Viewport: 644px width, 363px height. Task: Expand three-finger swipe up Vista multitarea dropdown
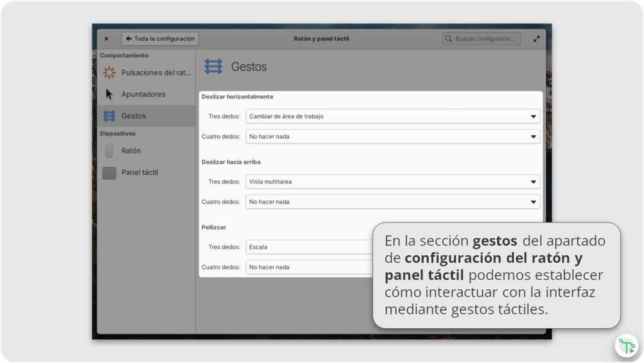tap(392, 182)
